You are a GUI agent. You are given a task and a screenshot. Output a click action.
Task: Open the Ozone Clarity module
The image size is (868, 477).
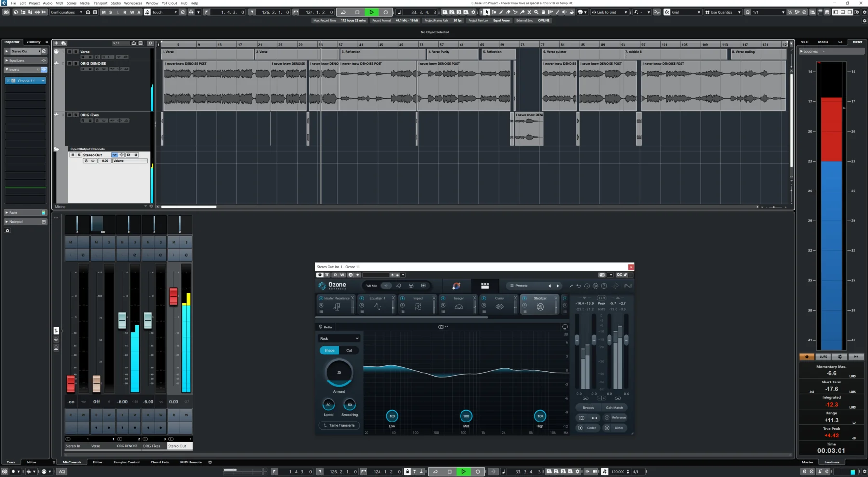click(499, 305)
